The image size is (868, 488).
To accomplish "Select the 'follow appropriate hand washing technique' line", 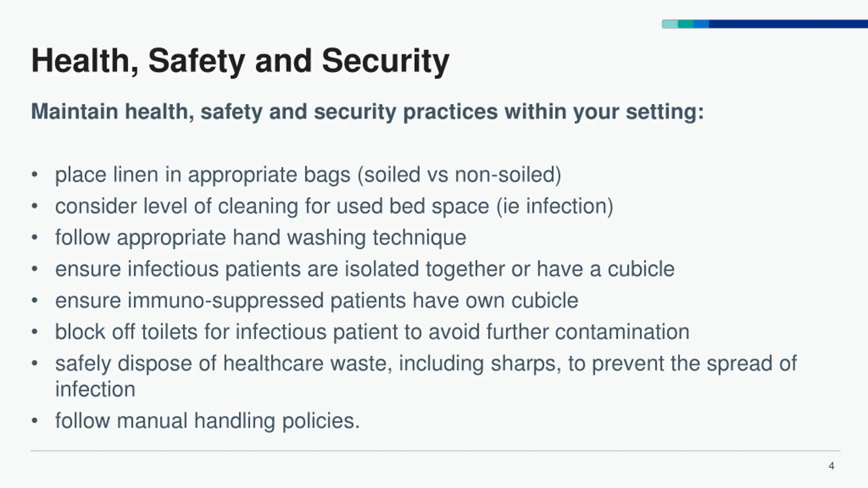I will [260, 238].
